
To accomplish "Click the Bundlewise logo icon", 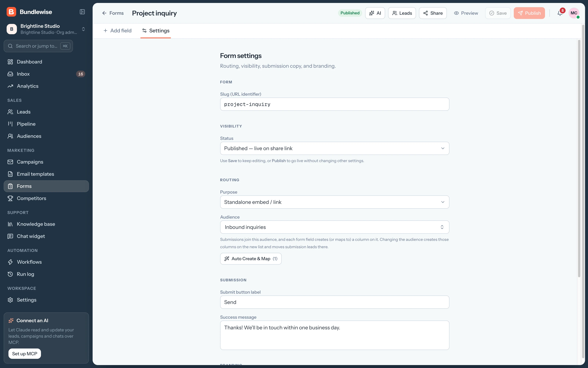I will 11,12.
